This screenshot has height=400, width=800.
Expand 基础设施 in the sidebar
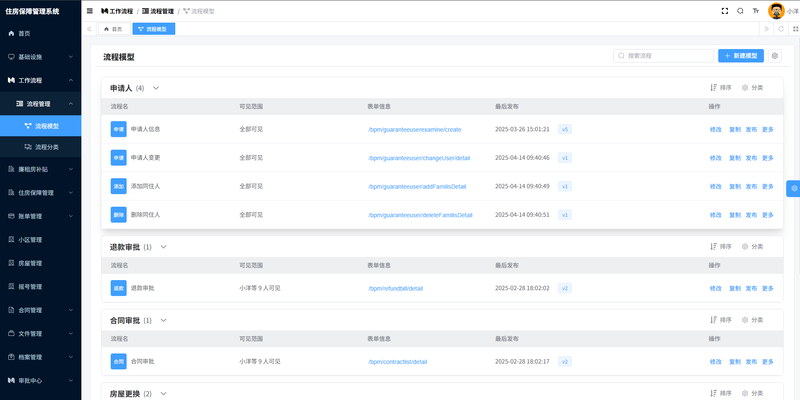click(x=40, y=57)
